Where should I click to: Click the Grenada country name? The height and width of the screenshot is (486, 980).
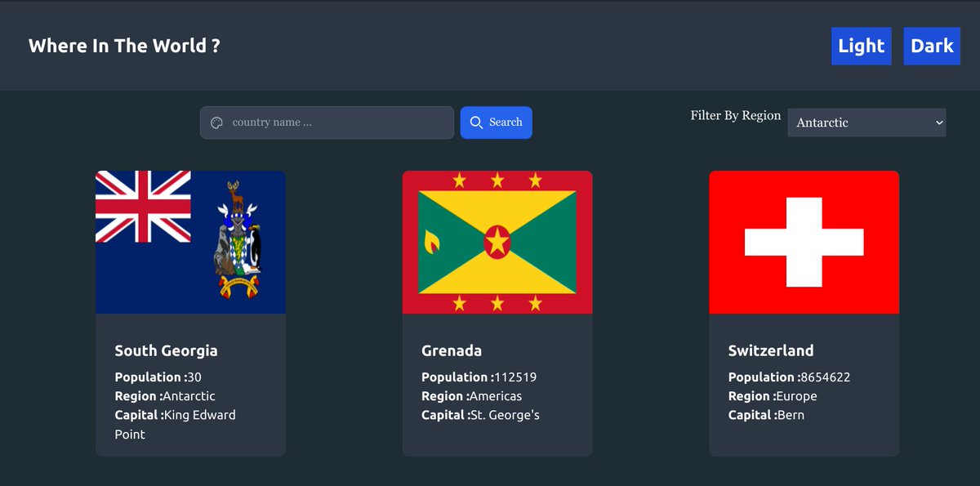[452, 350]
